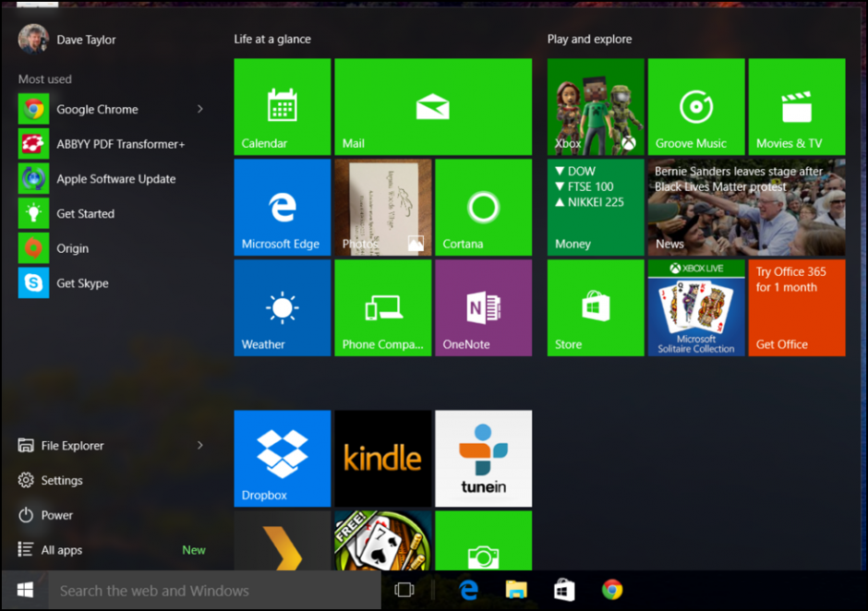Open the Cortana tile
The height and width of the screenshot is (611, 868).
[x=483, y=207]
